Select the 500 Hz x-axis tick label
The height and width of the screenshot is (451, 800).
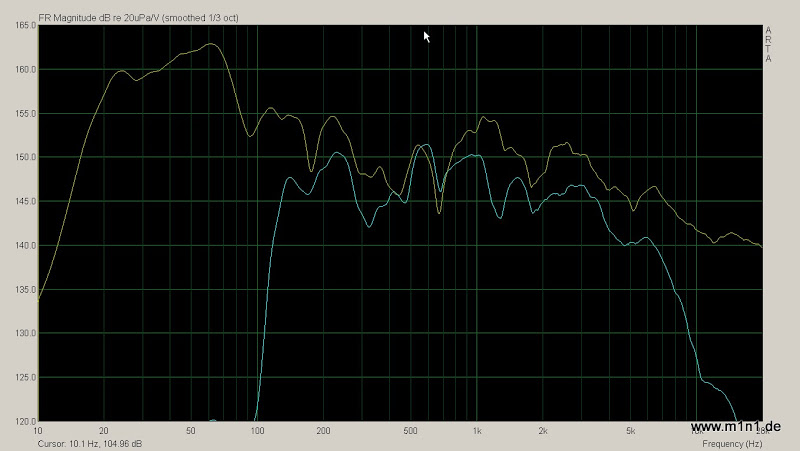click(411, 431)
